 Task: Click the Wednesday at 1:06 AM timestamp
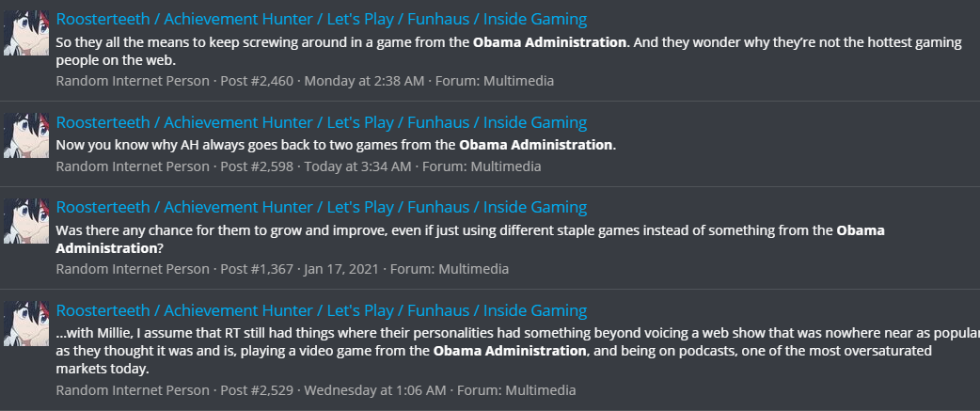pos(375,390)
